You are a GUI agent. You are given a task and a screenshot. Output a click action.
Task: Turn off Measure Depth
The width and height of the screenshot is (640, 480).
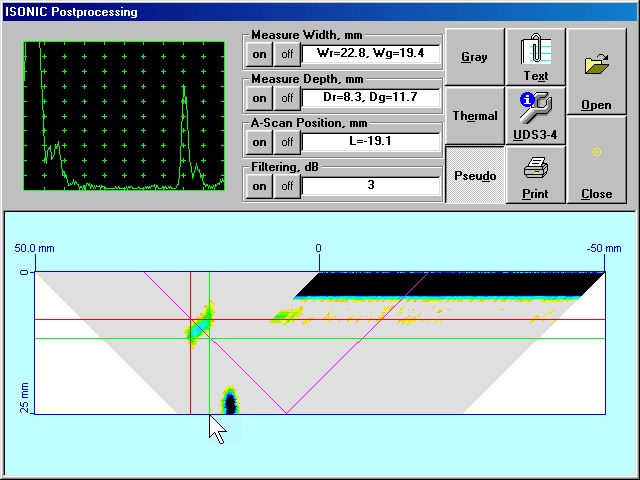click(x=287, y=98)
